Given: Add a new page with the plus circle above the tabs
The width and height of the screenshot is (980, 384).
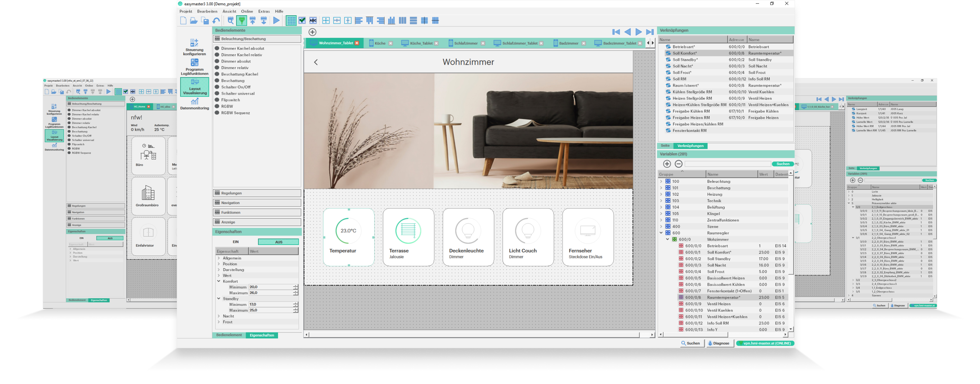Looking at the screenshot, I should coord(312,32).
